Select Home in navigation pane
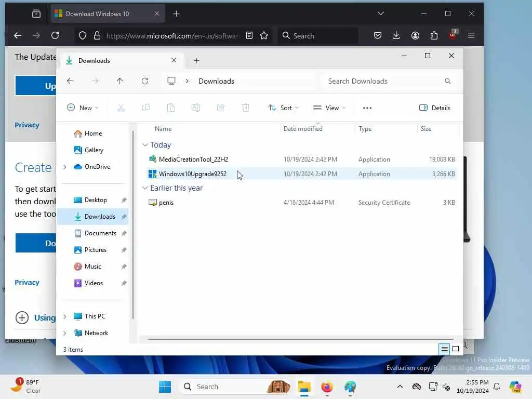The image size is (532, 399). [x=92, y=134]
